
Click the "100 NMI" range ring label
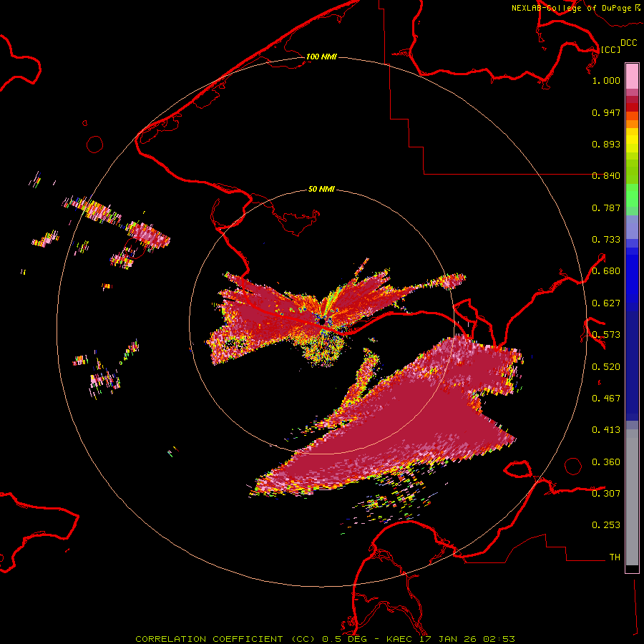click(321, 57)
